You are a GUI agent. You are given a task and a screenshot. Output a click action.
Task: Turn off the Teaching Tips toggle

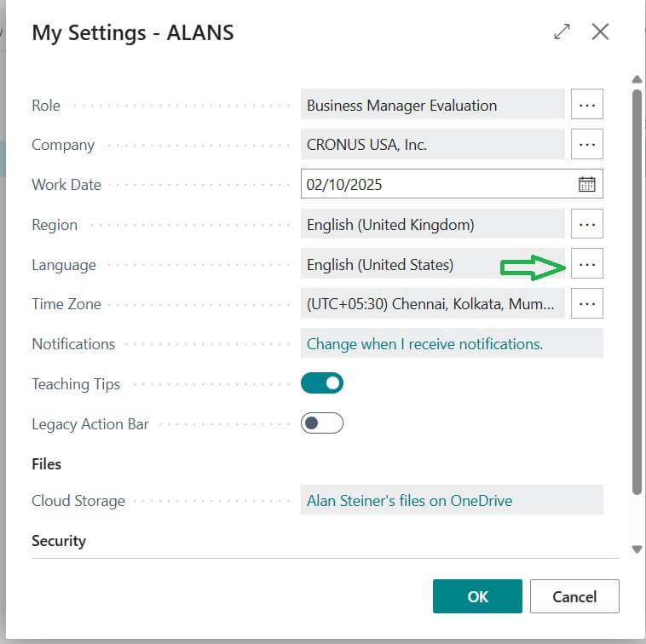pyautogui.click(x=322, y=383)
